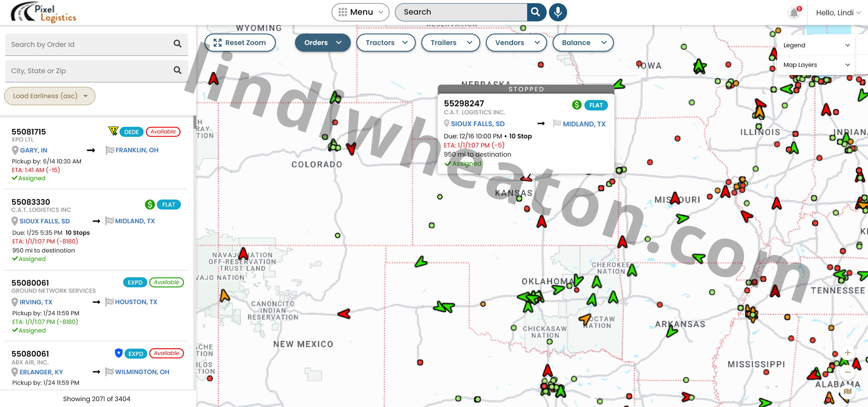Click the hazard triangle icon on order 55081715
Screen dimensions: 868x407
click(113, 131)
